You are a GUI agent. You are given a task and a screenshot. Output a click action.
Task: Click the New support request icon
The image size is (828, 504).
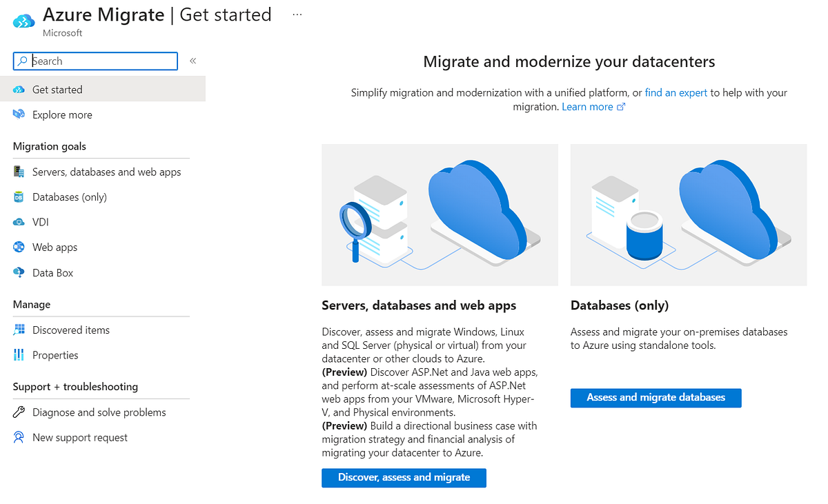pos(19,437)
